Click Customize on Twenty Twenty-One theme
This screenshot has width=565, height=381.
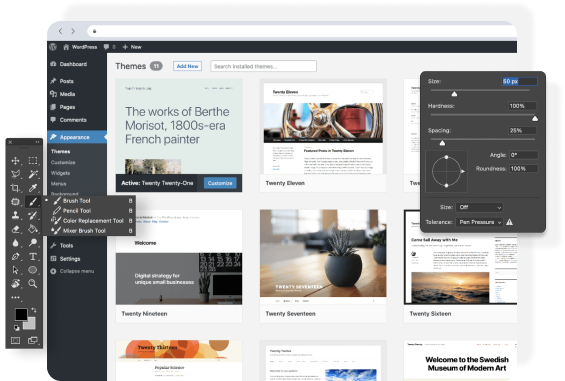[x=220, y=183]
